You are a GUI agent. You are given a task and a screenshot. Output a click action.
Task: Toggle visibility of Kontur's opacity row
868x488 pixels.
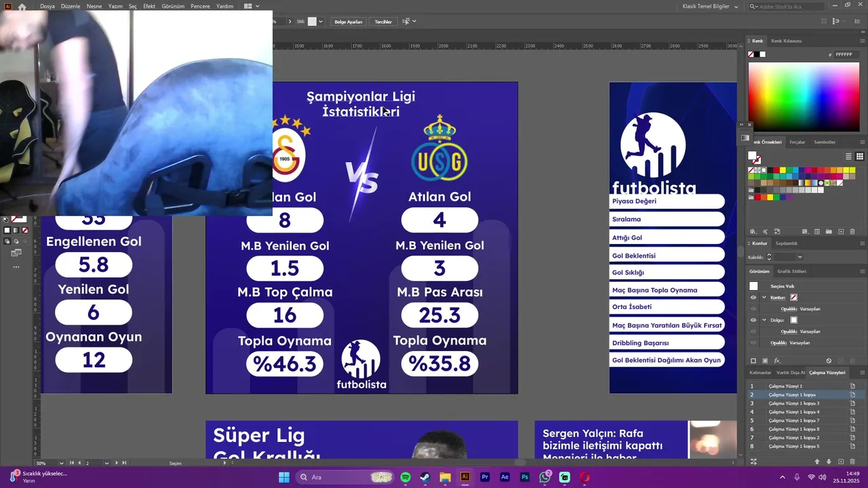click(x=753, y=309)
